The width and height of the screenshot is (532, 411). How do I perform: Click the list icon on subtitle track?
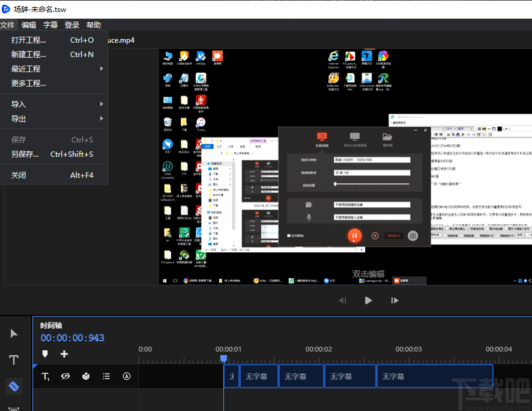(x=106, y=376)
